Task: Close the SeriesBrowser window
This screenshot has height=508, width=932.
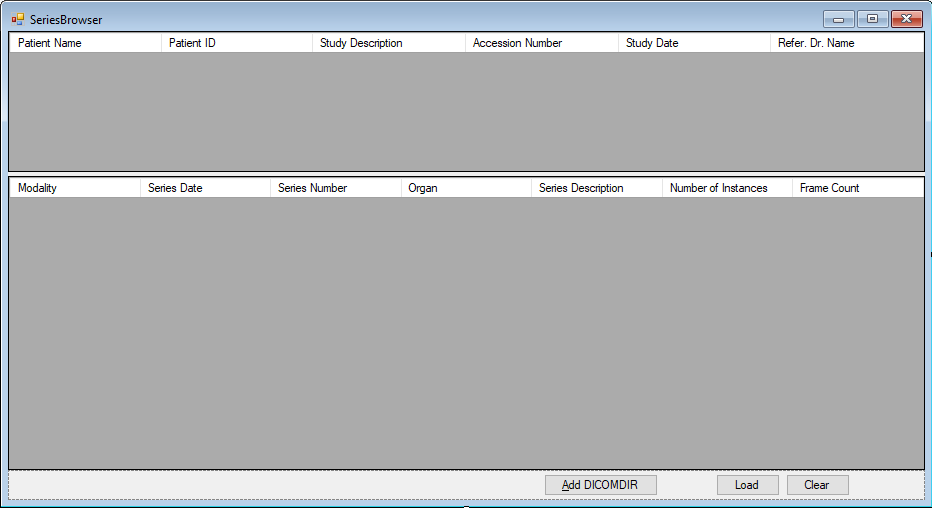Action: pyautogui.click(x=907, y=19)
